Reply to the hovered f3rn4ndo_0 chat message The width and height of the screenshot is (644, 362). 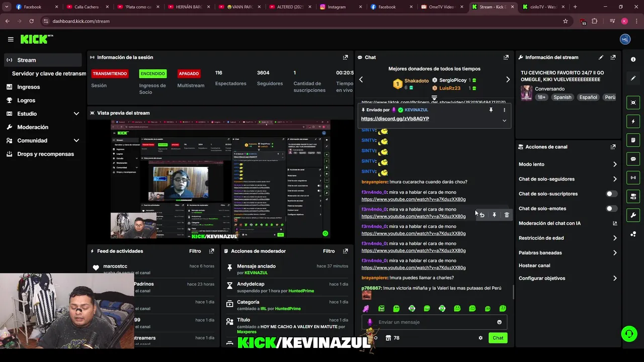[482, 215]
